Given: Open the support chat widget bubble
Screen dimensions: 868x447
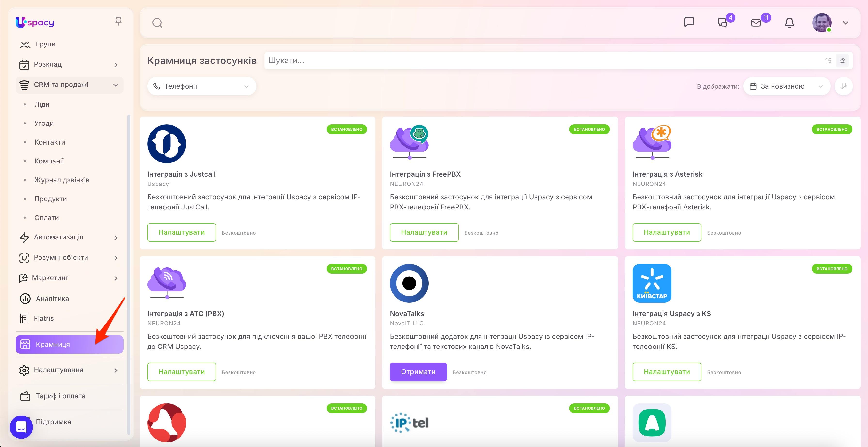Looking at the screenshot, I should (x=21, y=427).
